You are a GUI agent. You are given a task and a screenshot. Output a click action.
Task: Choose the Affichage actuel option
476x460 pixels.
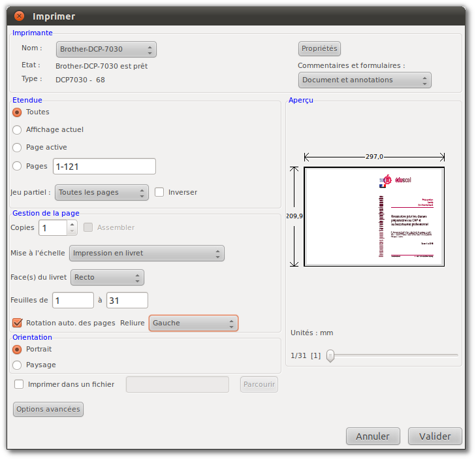(18, 130)
